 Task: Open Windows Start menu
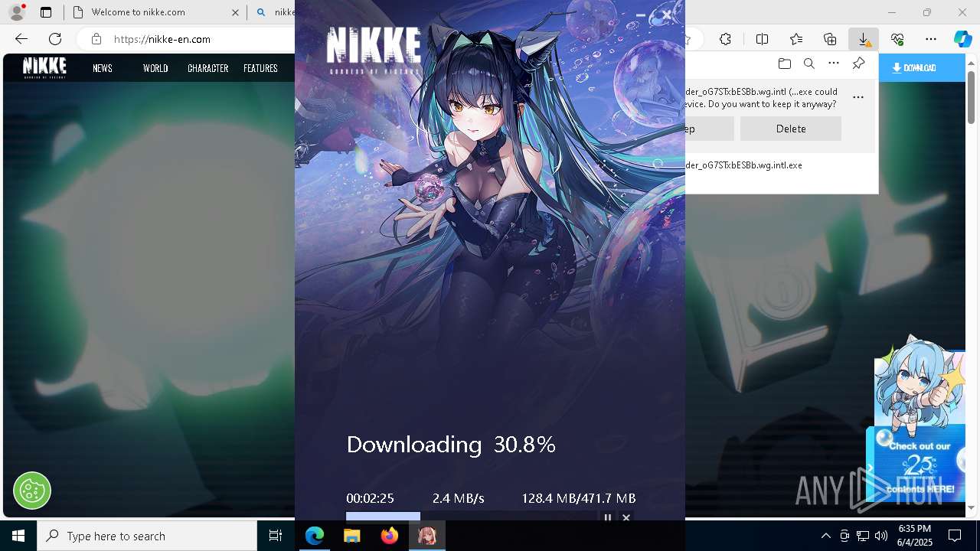[18, 536]
